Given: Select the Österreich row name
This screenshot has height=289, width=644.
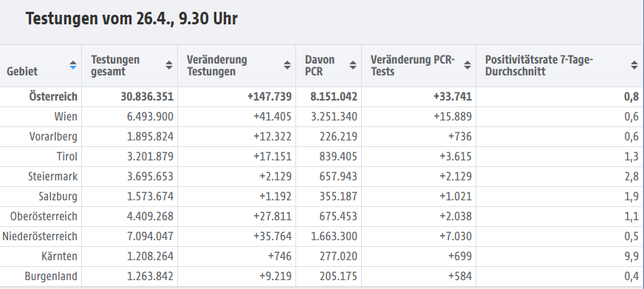Looking at the screenshot, I should coord(53,97).
